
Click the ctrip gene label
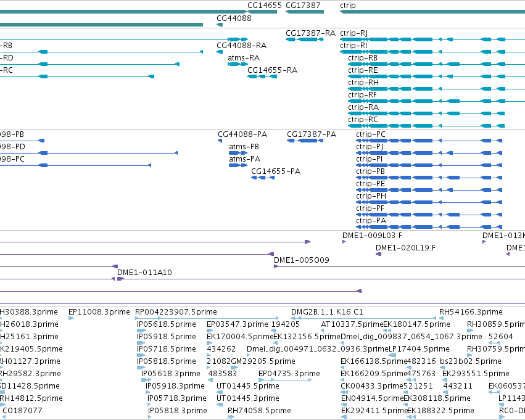coord(348,6)
